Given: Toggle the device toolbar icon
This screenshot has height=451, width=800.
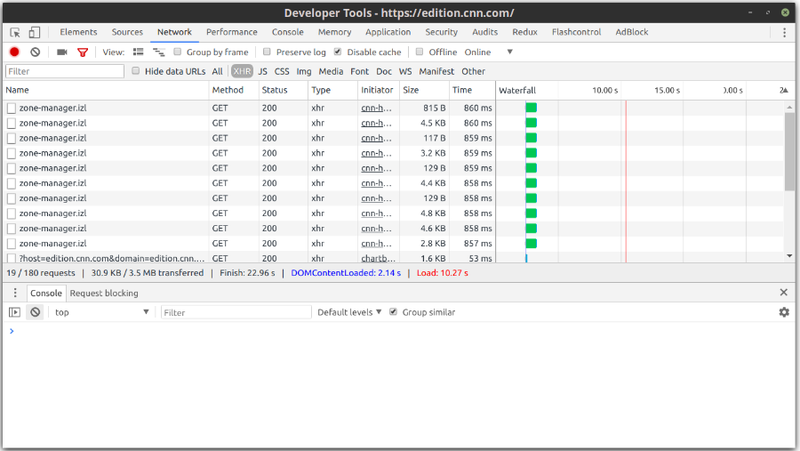Looking at the screenshot, I should 36,32.
